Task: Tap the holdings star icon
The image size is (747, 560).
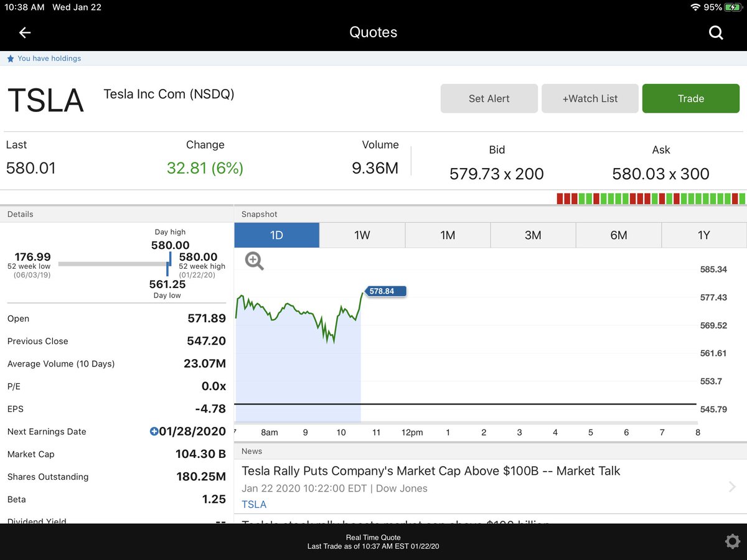Action: click(11, 58)
